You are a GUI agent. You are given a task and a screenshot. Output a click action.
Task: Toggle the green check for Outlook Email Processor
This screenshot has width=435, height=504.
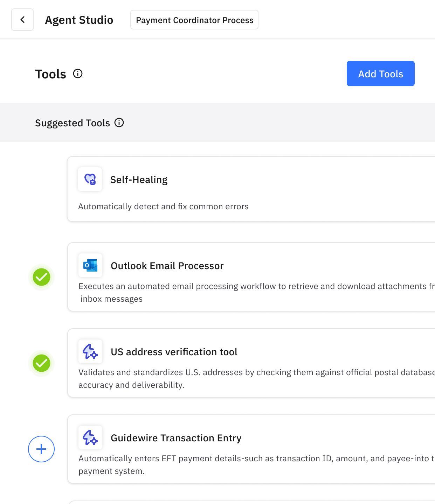click(x=41, y=277)
